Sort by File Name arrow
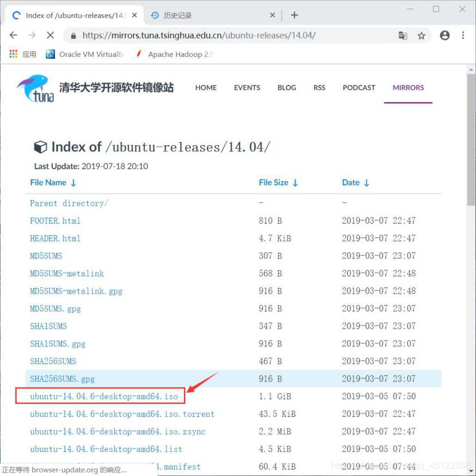 coord(73,183)
